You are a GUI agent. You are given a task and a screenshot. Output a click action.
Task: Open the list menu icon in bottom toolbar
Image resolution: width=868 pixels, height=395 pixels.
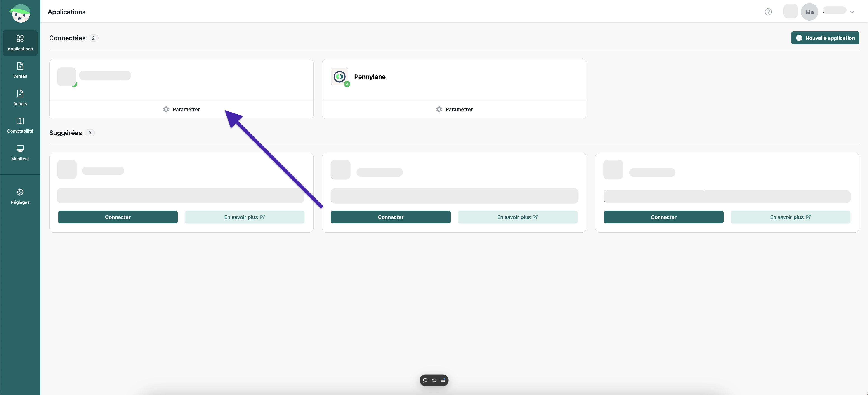tap(443, 380)
